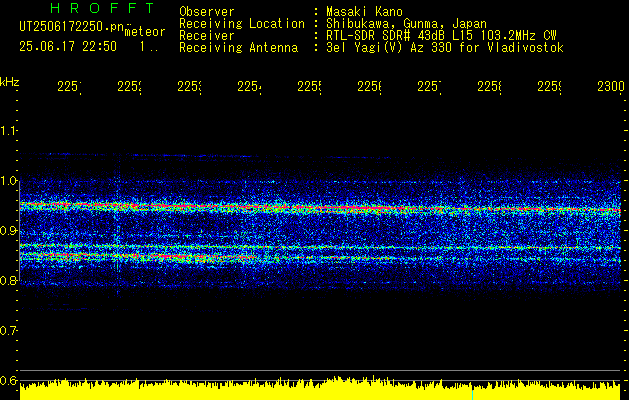Click the green HROFFT title
629x400 pixels.
click(x=103, y=8)
